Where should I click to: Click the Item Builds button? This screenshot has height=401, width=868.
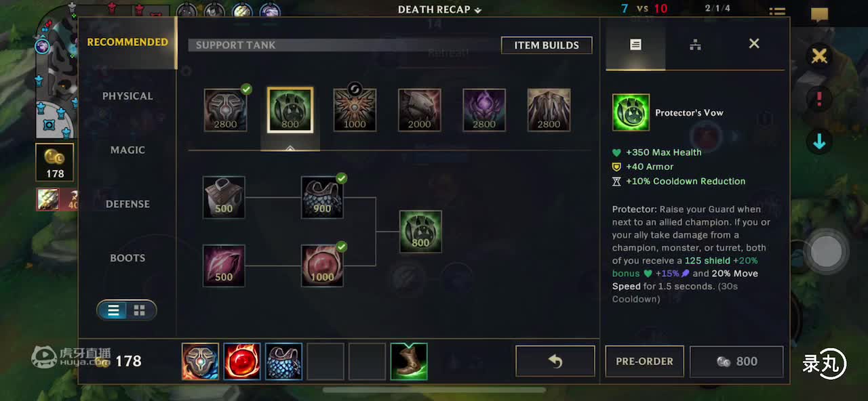547,45
